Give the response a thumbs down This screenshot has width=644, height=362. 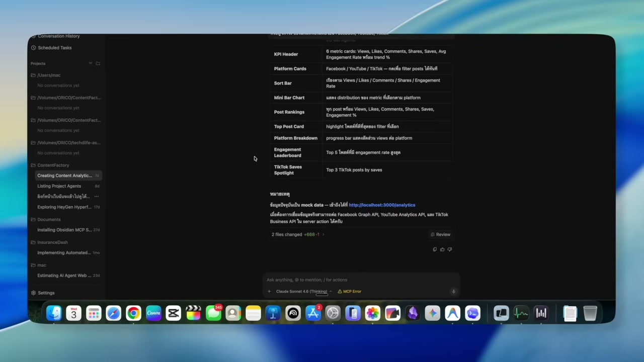(450, 249)
